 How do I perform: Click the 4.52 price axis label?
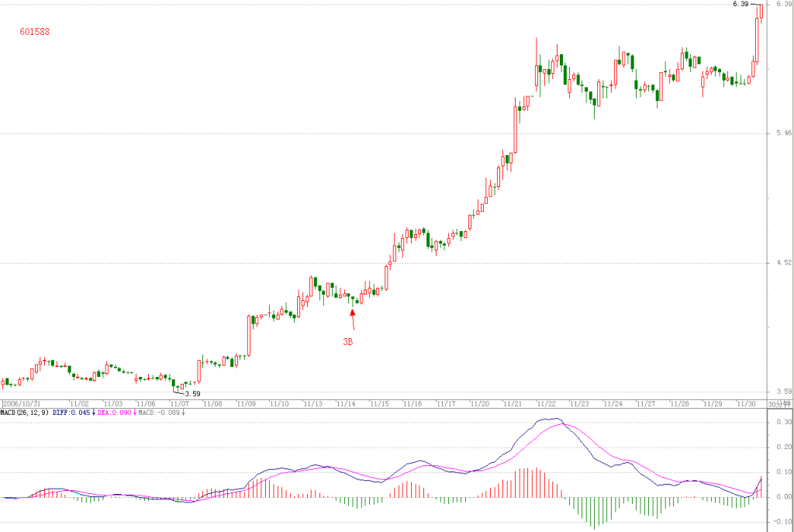click(784, 262)
